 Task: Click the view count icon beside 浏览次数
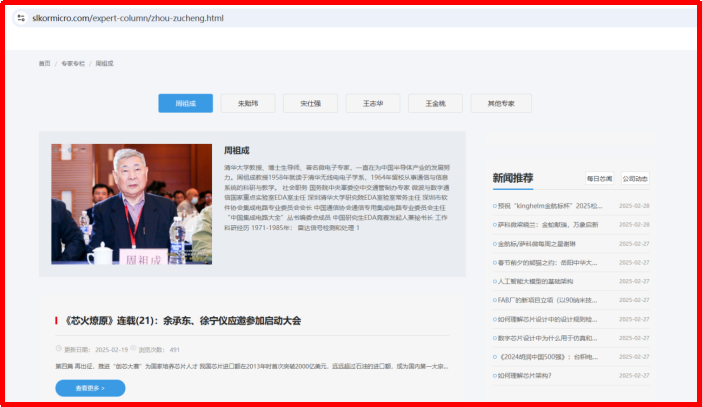[131, 350]
